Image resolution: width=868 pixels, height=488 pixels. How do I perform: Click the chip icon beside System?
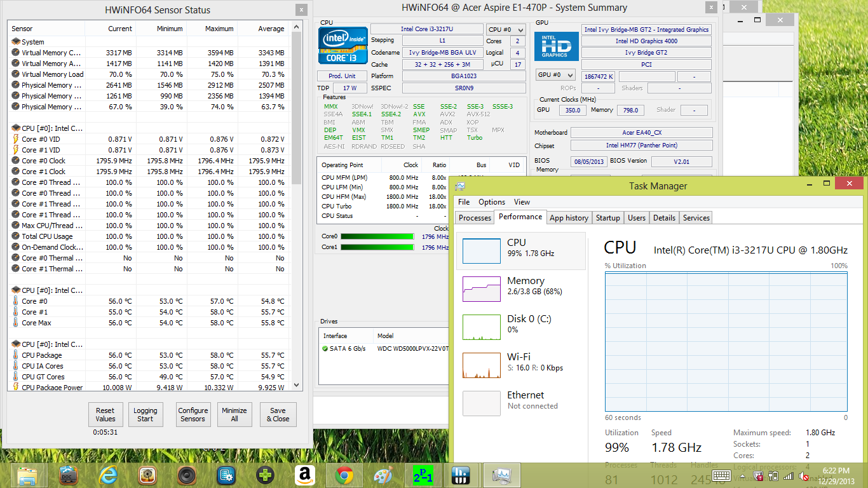16,42
